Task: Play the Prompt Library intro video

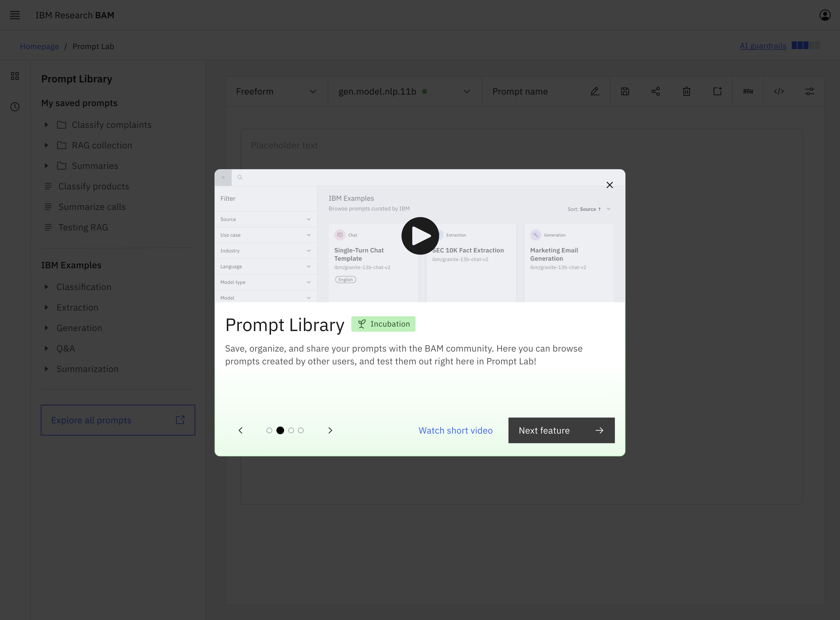Action: click(x=420, y=236)
